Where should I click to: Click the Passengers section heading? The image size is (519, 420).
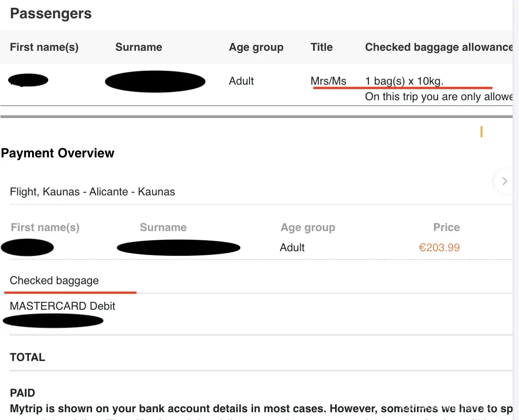[x=51, y=14]
